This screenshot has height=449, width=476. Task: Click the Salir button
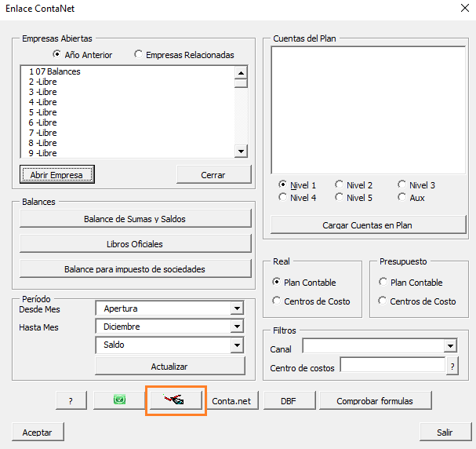tap(445, 432)
